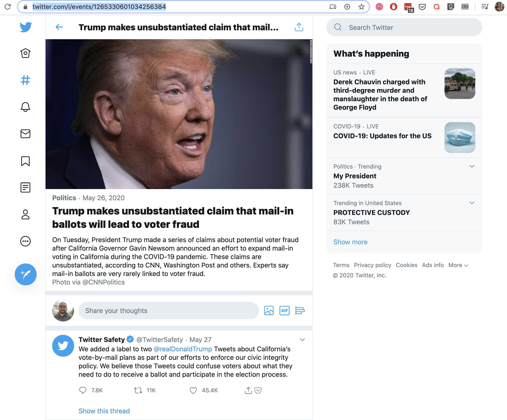Expand options for PROTECTIVE CUSTODY trend
Viewport: 507px width, 420px height.
[x=472, y=203]
